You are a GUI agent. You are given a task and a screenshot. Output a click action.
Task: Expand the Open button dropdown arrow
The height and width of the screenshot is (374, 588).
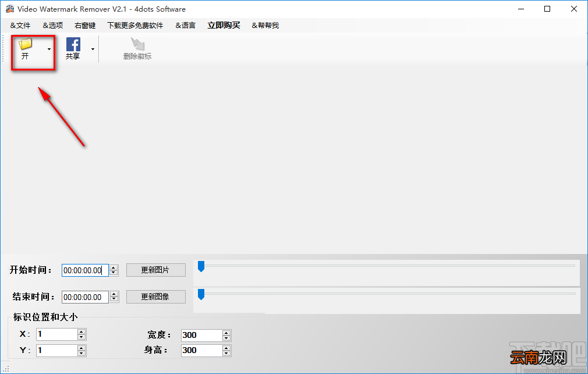pyautogui.click(x=49, y=49)
